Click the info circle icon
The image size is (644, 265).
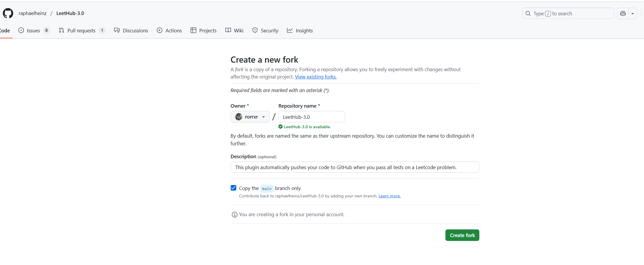coord(235,215)
